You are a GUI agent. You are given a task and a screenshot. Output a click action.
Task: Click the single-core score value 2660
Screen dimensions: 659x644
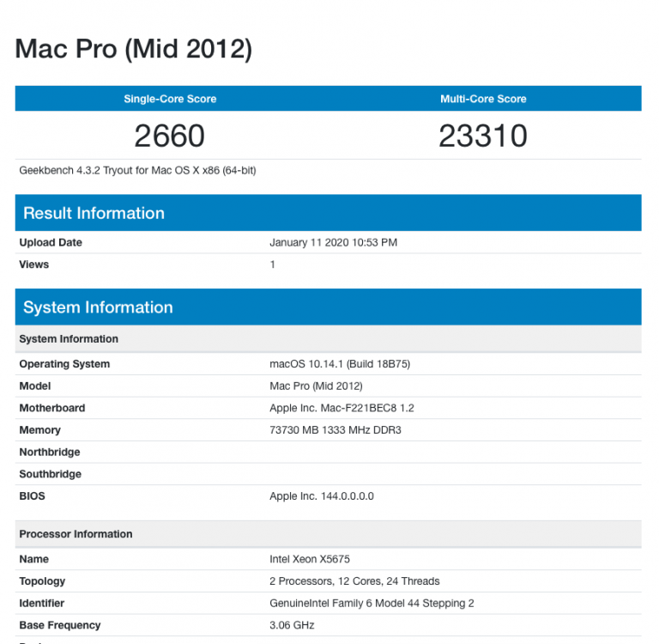pos(169,136)
